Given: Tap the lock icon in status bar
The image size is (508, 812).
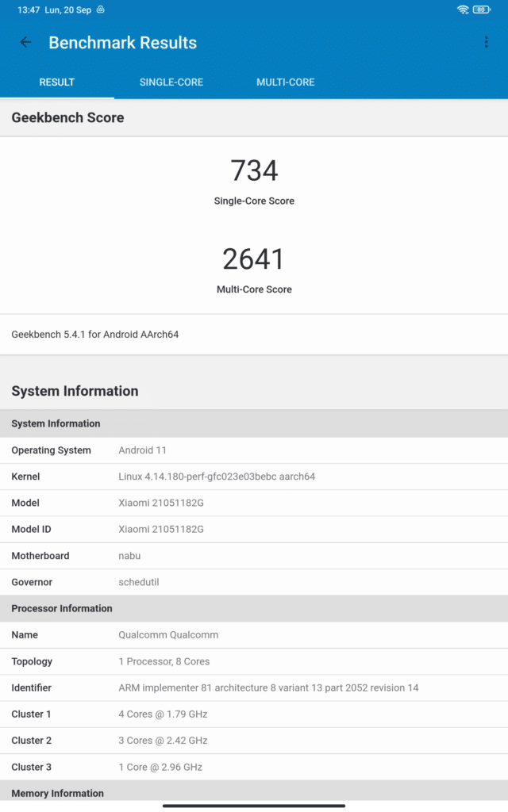Looking at the screenshot, I should point(101,10).
